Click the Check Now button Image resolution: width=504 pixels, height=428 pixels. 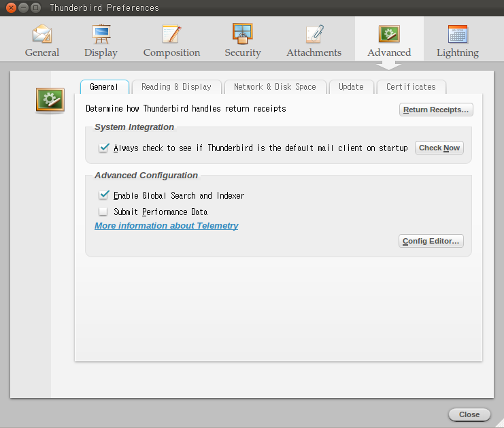click(x=439, y=148)
